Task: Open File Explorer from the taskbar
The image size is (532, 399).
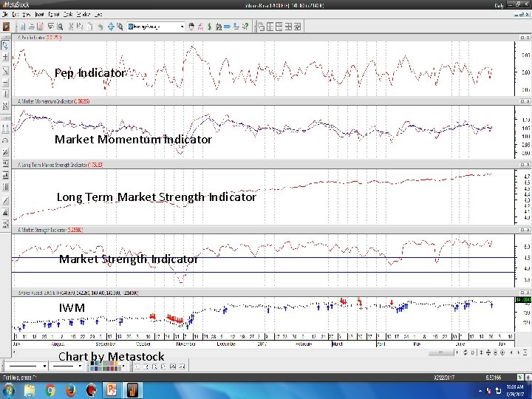Action: click(30, 390)
